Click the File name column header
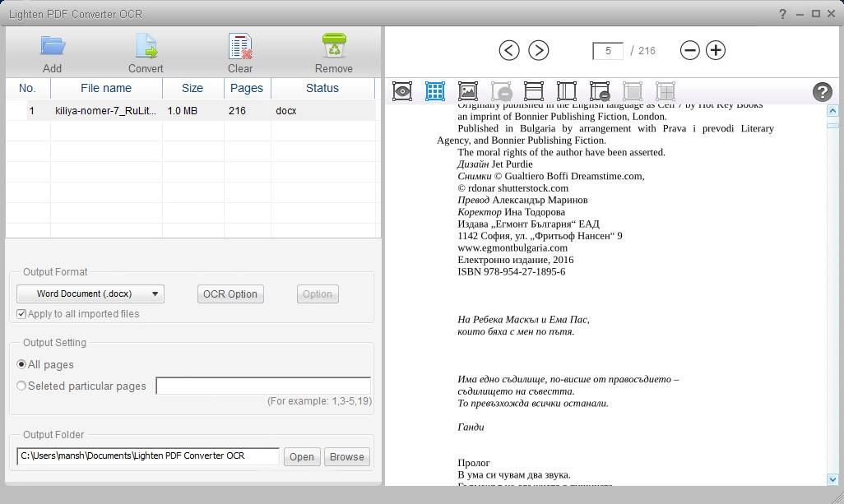This screenshot has width=844, height=504. [106, 88]
